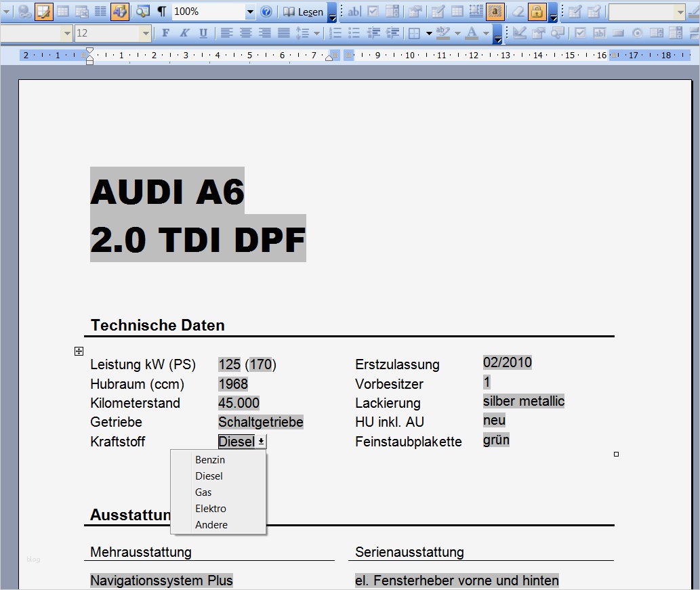Toggle paragraph marks display
Viewport: 700px width, 590px height.
click(161, 12)
